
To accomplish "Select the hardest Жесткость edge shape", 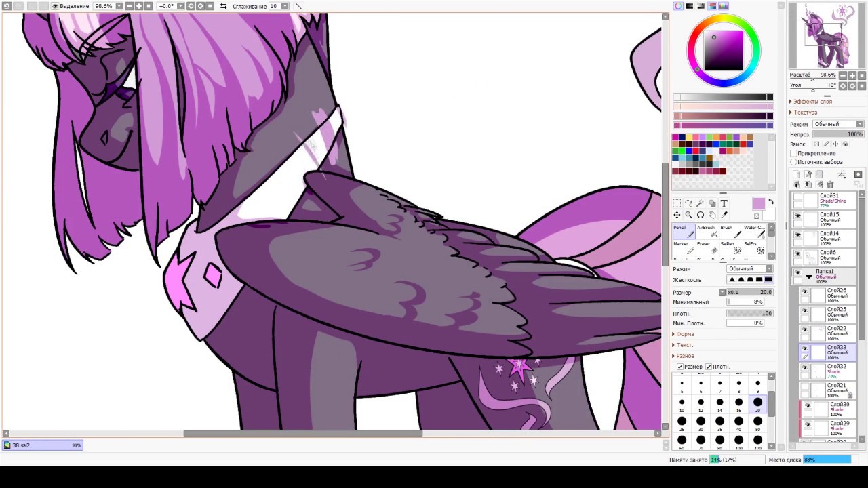I will click(768, 280).
